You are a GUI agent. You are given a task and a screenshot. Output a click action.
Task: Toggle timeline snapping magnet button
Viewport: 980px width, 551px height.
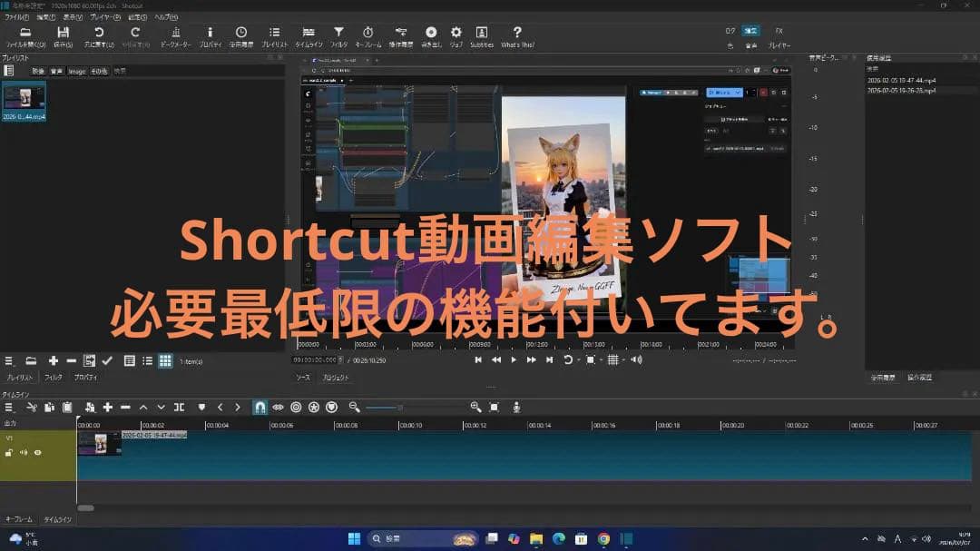(x=260, y=408)
